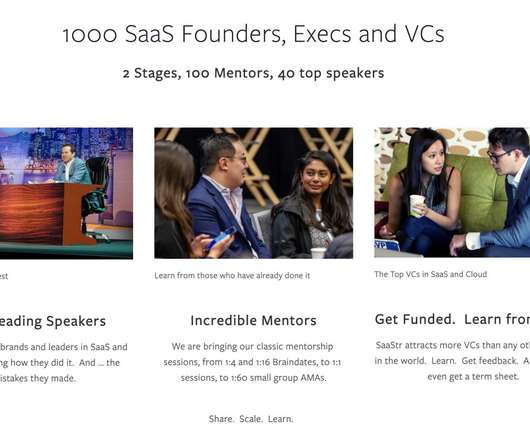
Task: Open the VCs on green couch photo
Action: pos(452,192)
